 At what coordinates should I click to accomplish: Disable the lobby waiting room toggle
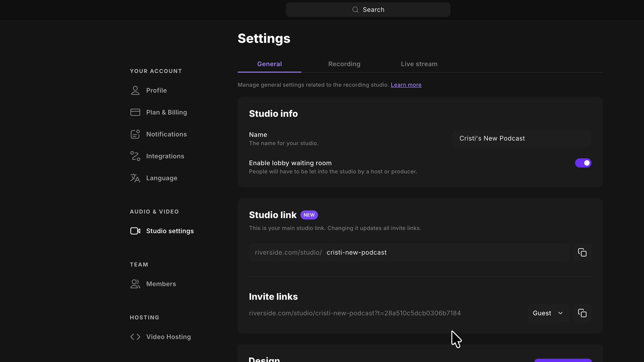coord(583,163)
